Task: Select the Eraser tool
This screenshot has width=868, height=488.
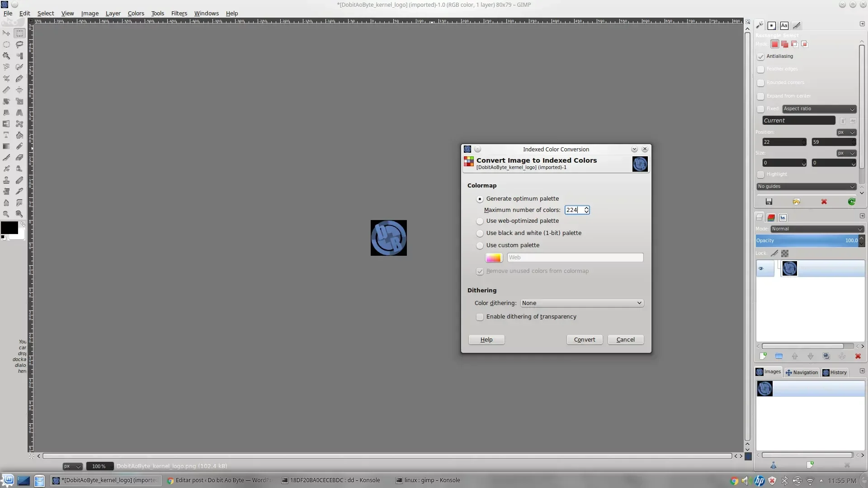Action: [19, 158]
